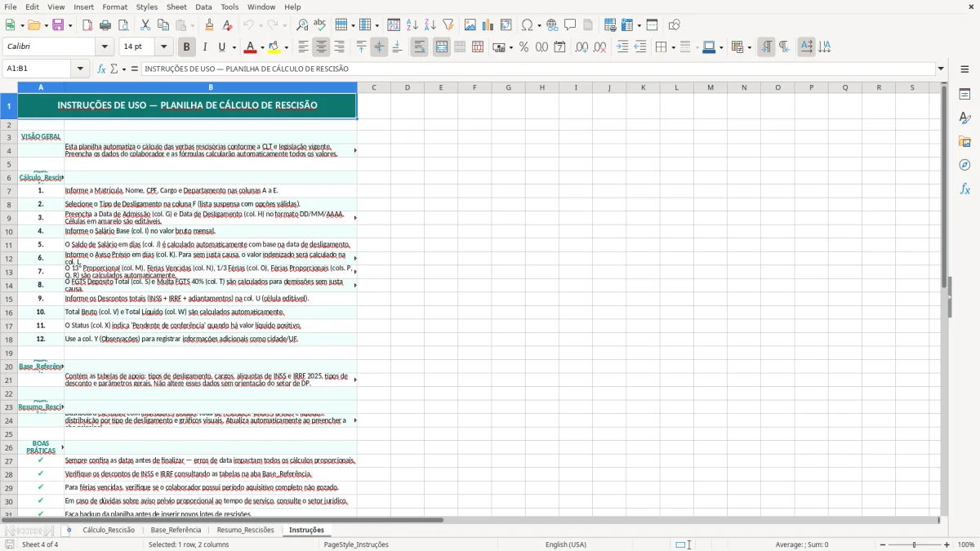980x551 pixels.
Task: Click the column D header
Action: click(x=408, y=87)
